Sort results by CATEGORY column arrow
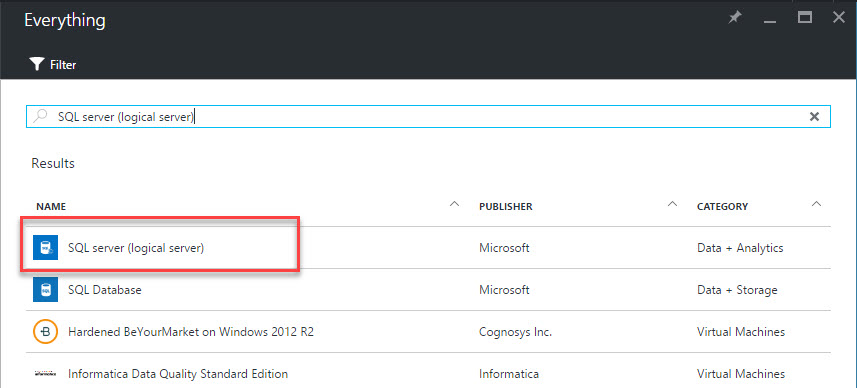The height and width of the screenshot is (388, 857). [817, 204]
